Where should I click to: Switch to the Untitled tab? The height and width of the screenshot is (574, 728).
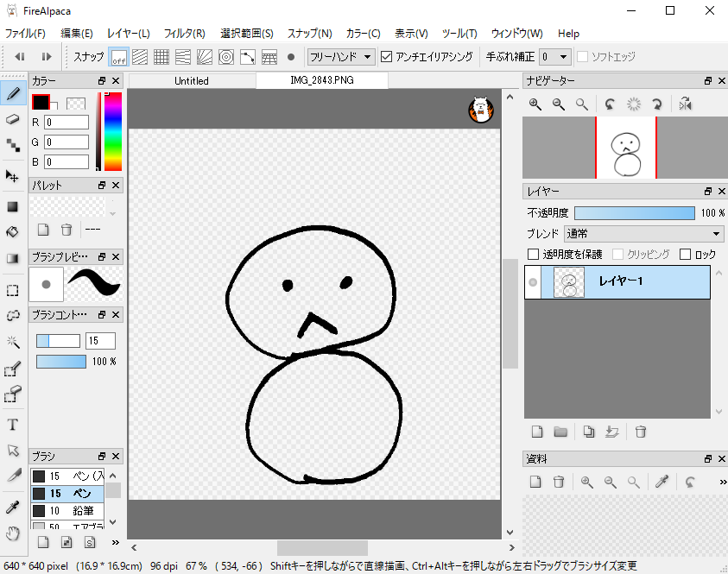coord(191,80)
